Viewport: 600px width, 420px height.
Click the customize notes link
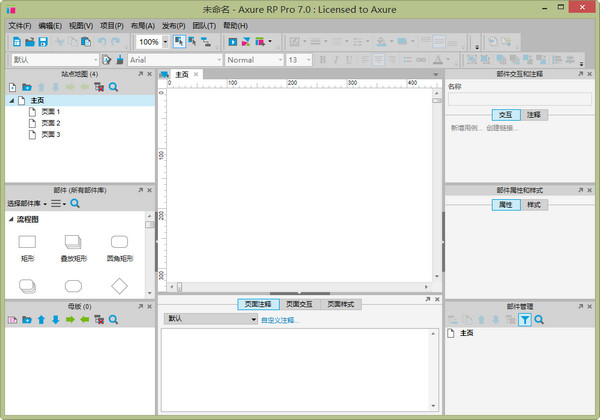click(279, 320)
